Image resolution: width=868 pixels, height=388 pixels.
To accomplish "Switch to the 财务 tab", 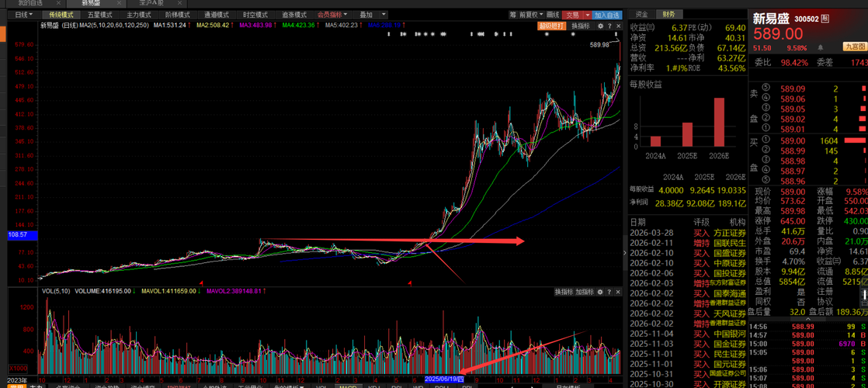I will pos(668,15).
